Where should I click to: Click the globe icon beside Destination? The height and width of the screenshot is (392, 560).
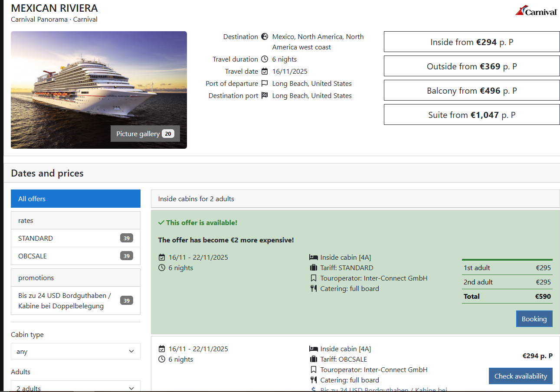coord(265,37)
